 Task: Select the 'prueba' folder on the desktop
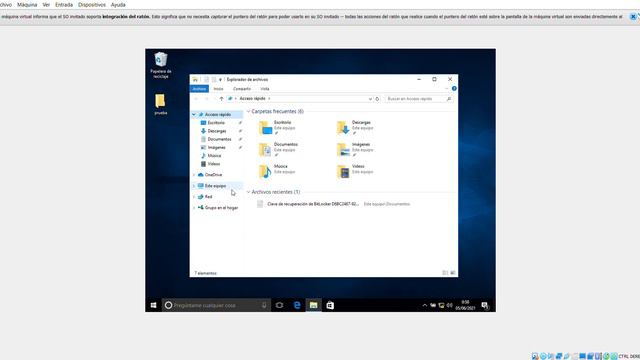coord(160,104)
